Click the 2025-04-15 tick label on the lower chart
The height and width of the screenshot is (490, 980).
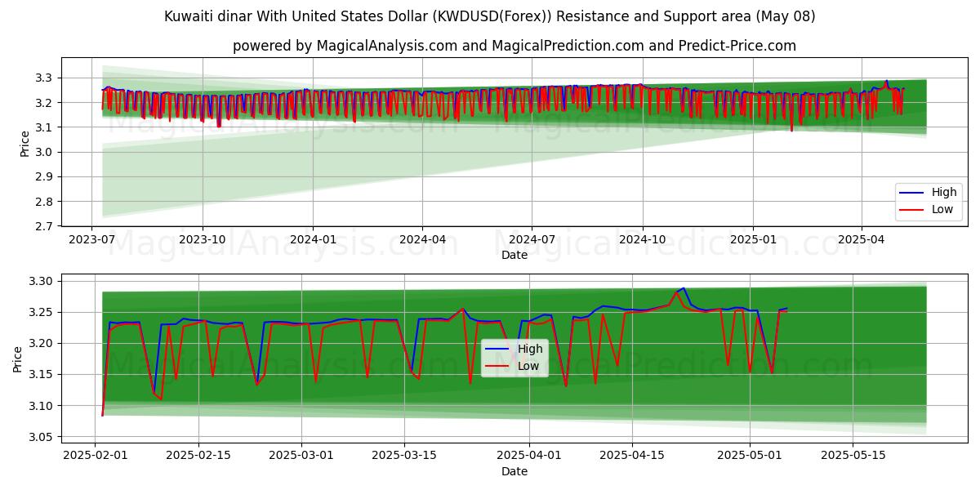[633, 457]
